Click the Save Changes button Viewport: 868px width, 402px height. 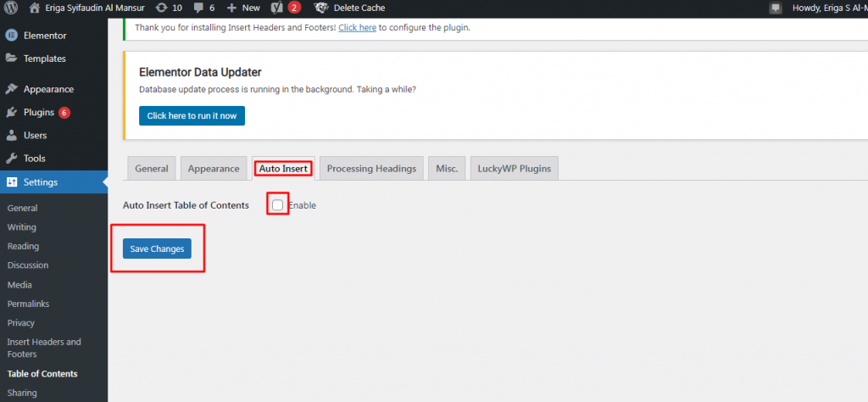[x=157, y=248]
